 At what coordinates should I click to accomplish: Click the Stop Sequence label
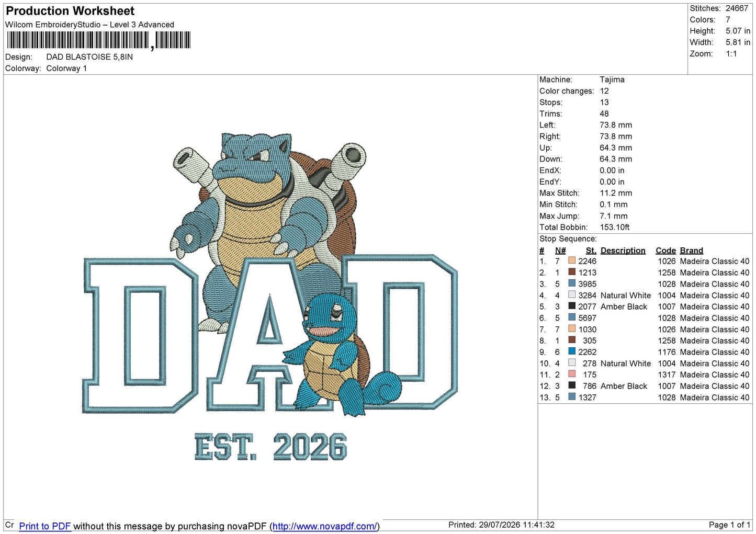click(x=568, y=238)
